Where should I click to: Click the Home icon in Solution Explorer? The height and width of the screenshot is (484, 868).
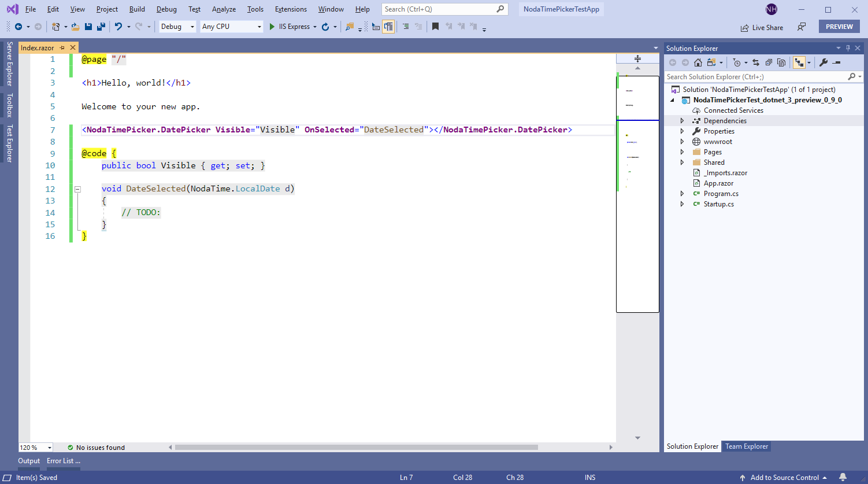pyautogui.click(x=699, y=62)
